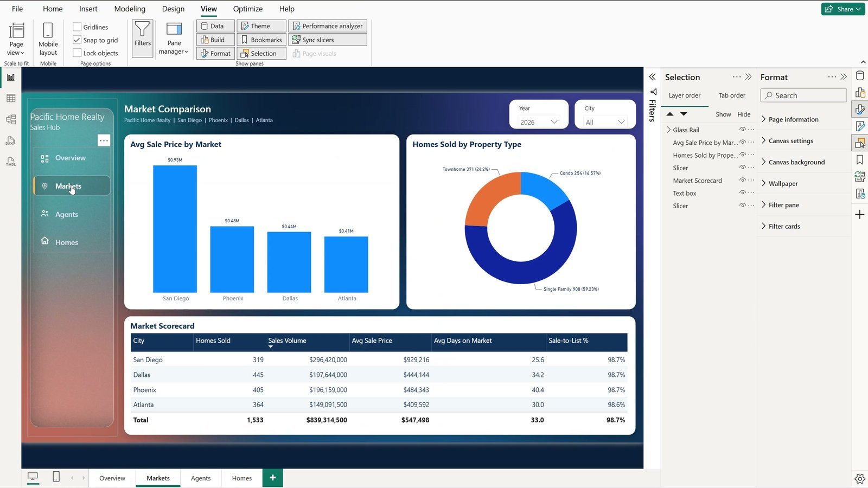Click the Bookmarks button in the ribbon

coord(261,40)
